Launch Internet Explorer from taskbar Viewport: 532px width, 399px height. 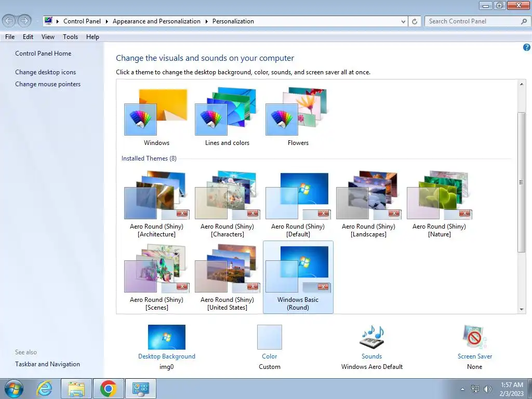(x=45, y=389)
